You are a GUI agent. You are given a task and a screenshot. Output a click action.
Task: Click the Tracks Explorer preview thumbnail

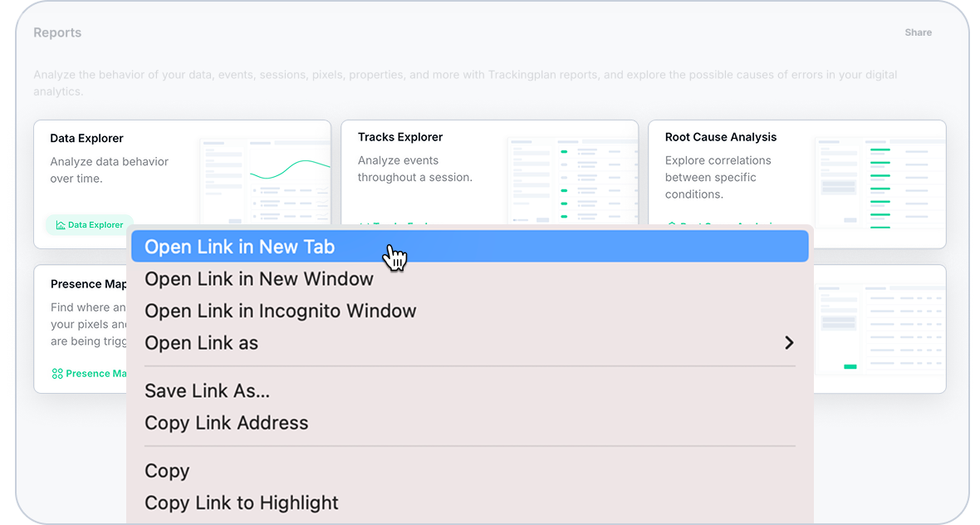(572, 181)
